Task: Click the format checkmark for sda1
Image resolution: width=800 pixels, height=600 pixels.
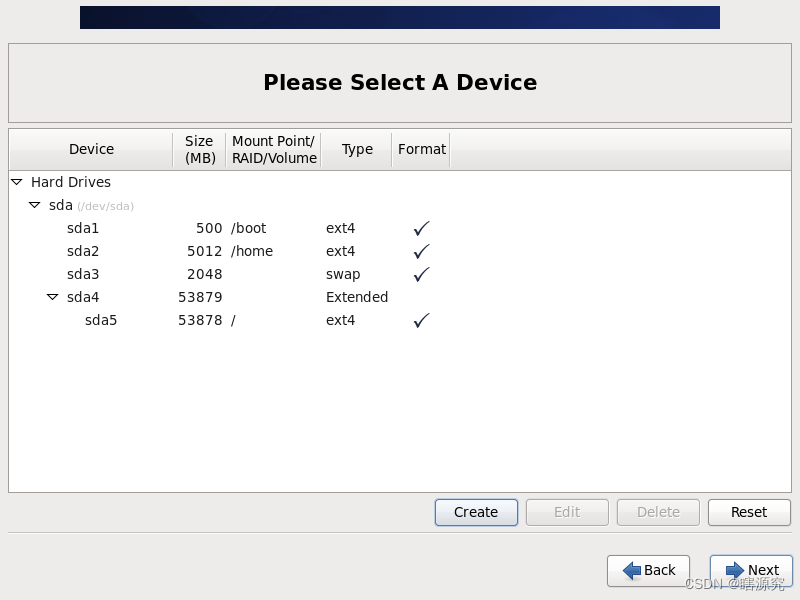Action: tap(420, 228)
